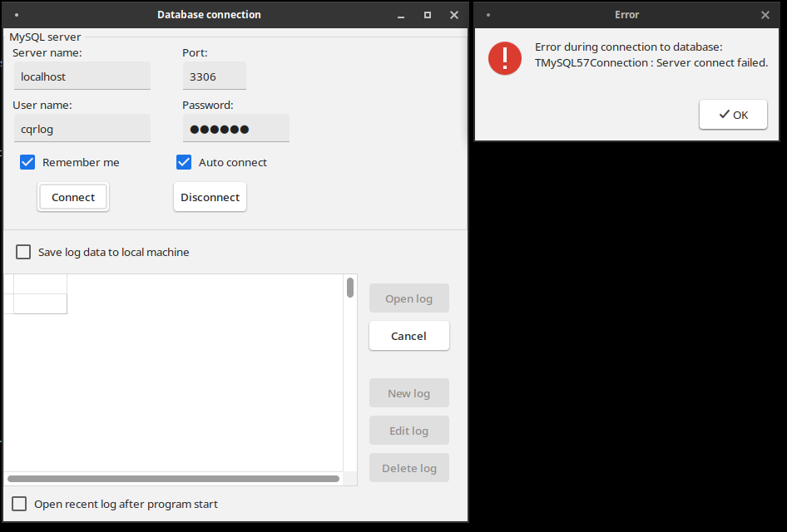Screen dimensions: 787x532
Task: Click the Error during connection to database text
Action: [628, 47]
